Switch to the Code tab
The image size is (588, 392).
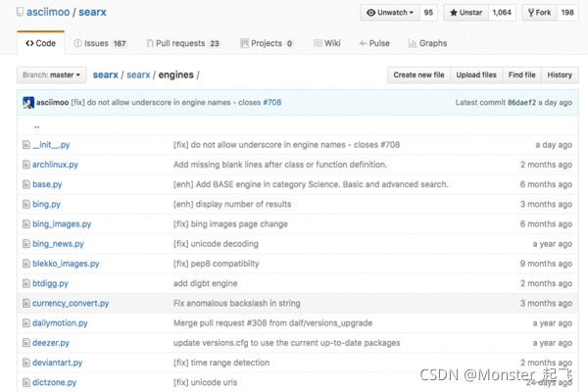tap(40, 43)
